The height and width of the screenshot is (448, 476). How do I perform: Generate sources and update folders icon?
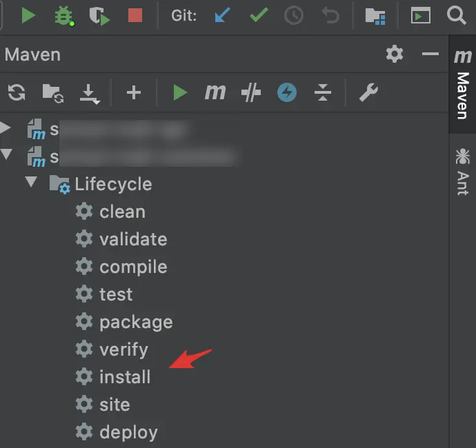tap(53, 94)
